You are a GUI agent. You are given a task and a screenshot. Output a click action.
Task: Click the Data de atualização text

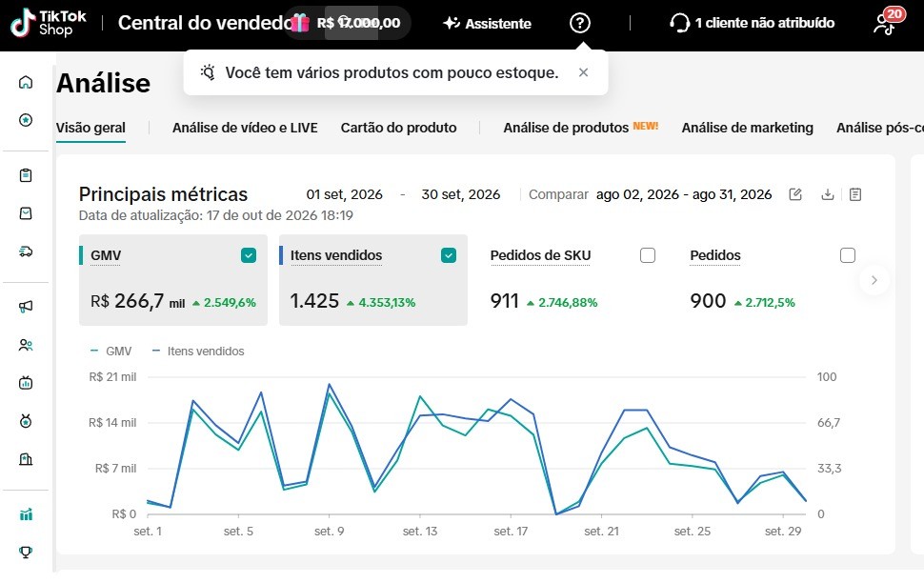pos(215,215)
